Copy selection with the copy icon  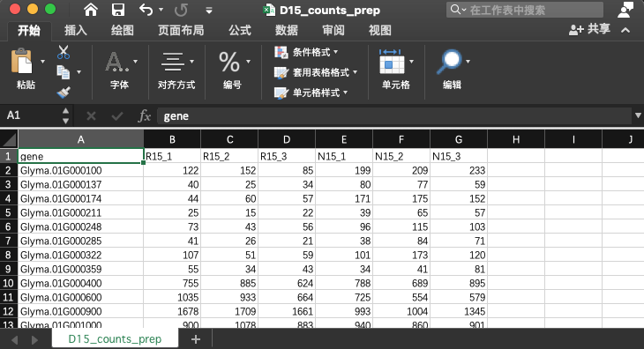tap(64, 72)
